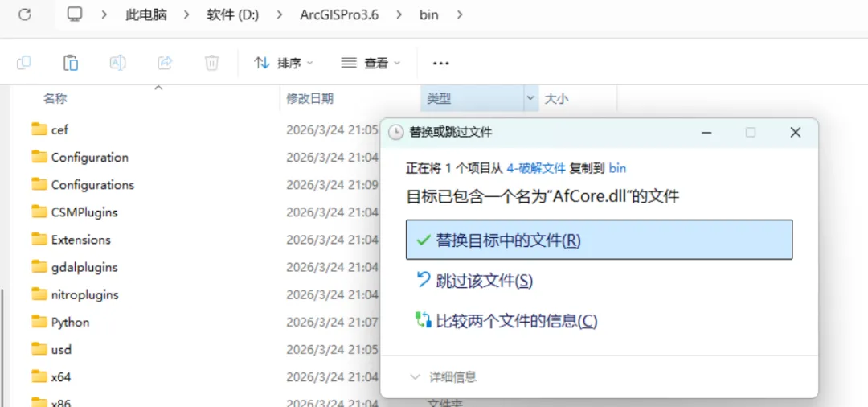The image size is (868, 407).
Task: Click the Extensions folder icon
Action: point(39,239)
